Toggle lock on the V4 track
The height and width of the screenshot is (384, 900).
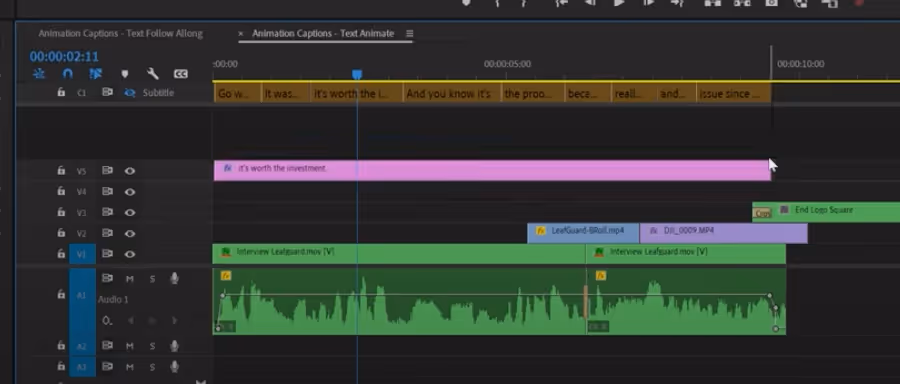pos(61,192)
